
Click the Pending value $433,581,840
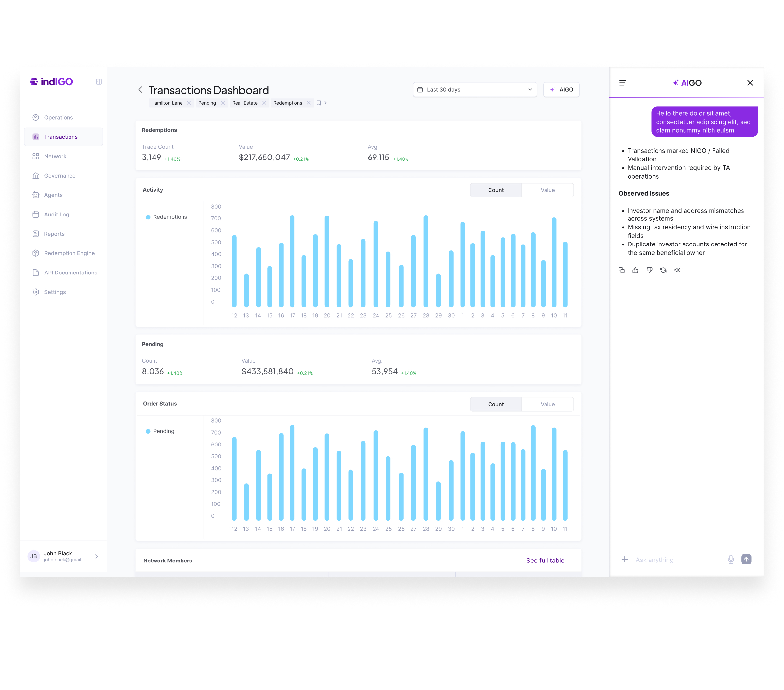coord(267,372)
